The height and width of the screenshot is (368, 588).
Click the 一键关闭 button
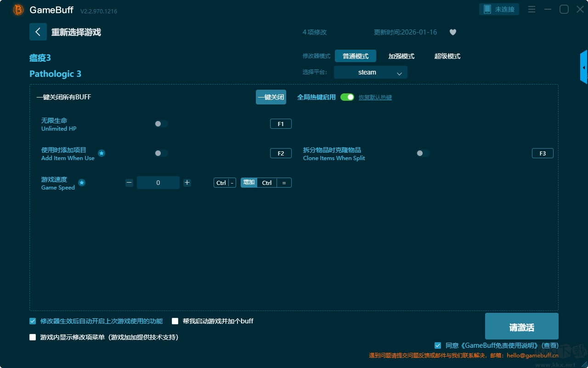271,97
